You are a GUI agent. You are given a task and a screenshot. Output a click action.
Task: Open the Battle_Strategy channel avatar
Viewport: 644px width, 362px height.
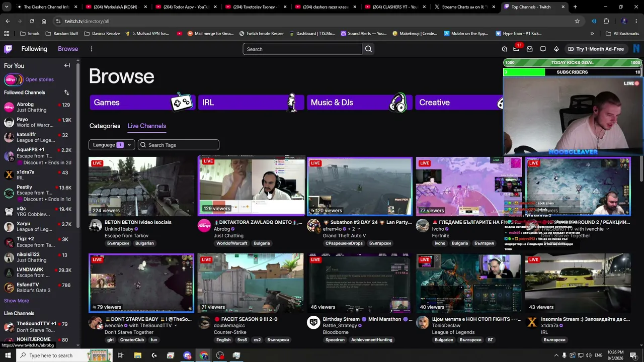point(313,322)
